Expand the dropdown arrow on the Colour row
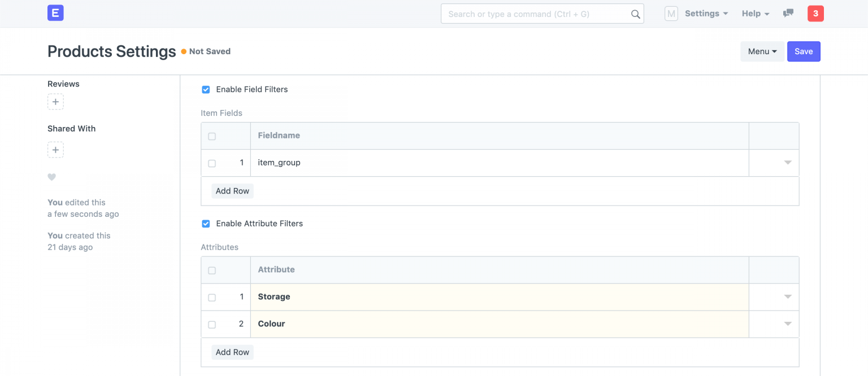Screen dimensions: 868x376 click(788, 323)
